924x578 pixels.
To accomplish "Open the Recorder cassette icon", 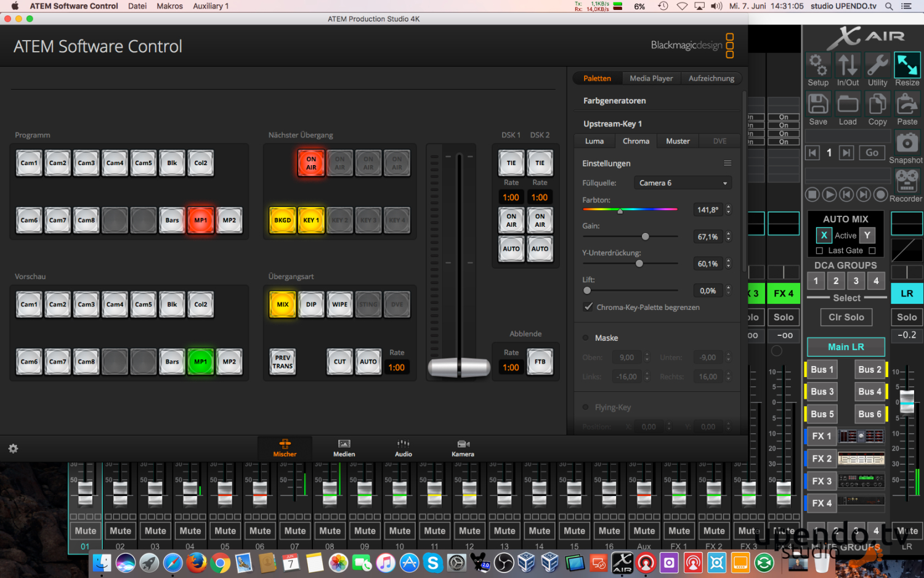I will [x=906, y=181].
